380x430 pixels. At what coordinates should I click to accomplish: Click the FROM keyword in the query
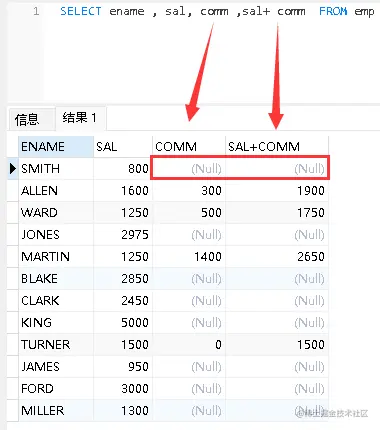click(333, 11)
